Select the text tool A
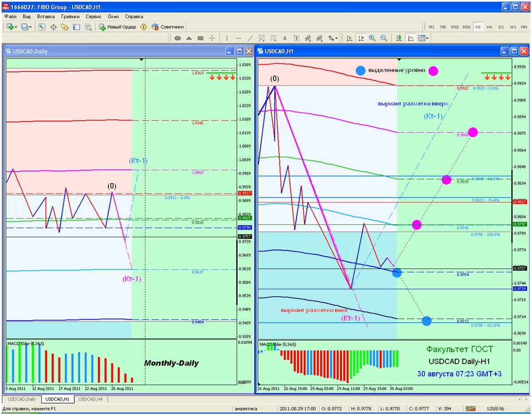Screen dimensions: 532x414 (x=285, y=39)
